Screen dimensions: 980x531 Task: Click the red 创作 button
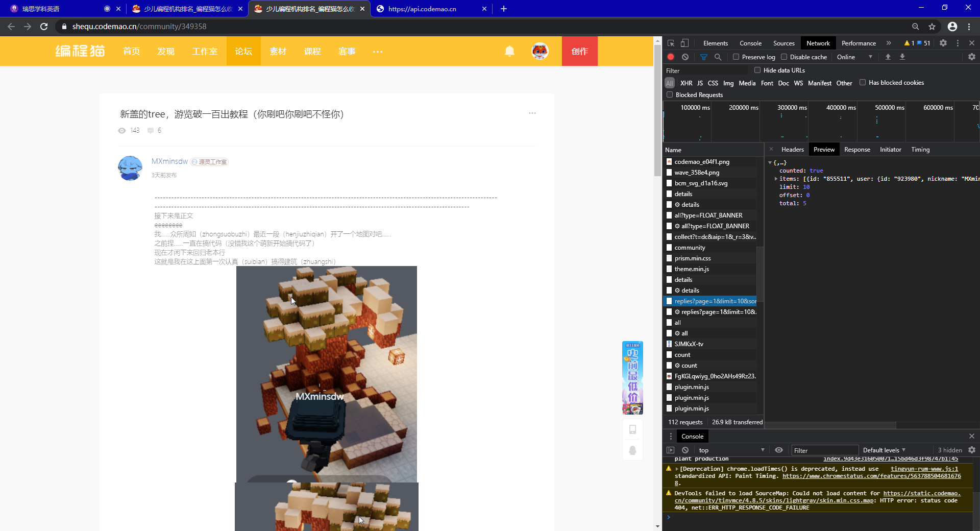click(580, 51)
